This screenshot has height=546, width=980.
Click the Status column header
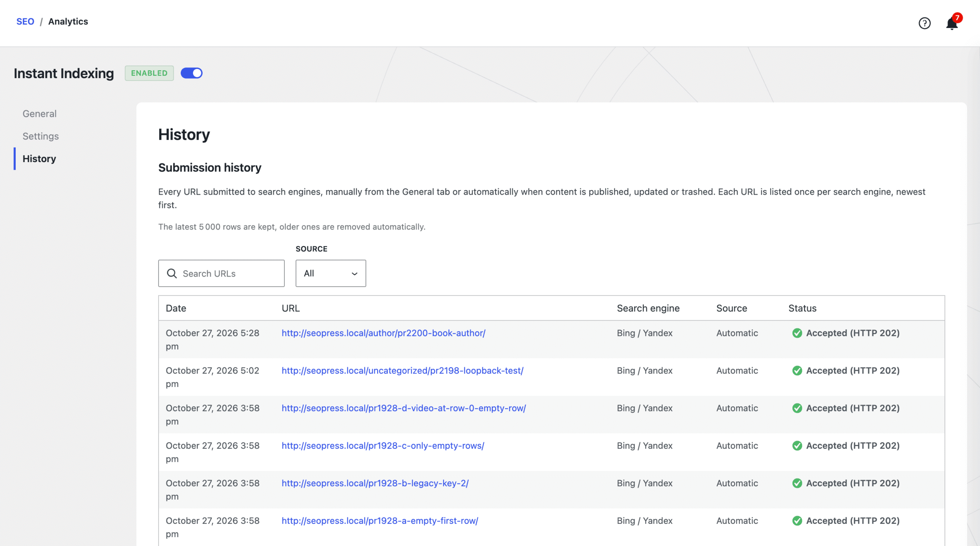tap(802, 308)
